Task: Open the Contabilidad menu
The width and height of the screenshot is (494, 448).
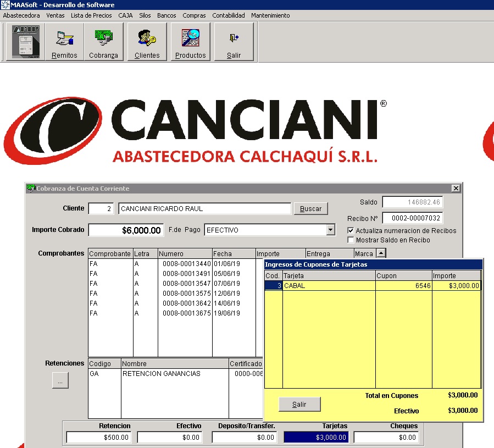Action: click(229, 15)
